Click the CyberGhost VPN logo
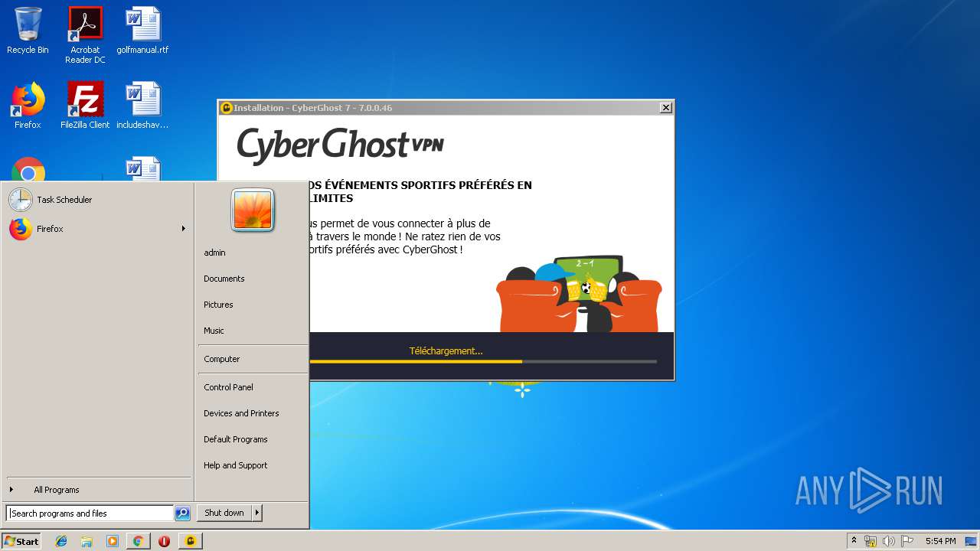This screenshot has width=980, height=551. pyautogui.click(x=340, y=145)
